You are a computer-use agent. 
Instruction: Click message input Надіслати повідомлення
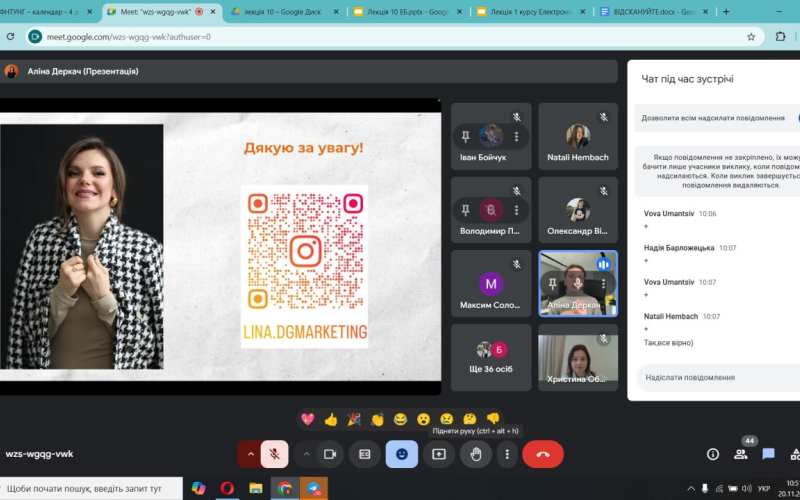click(x=717, y=378)
